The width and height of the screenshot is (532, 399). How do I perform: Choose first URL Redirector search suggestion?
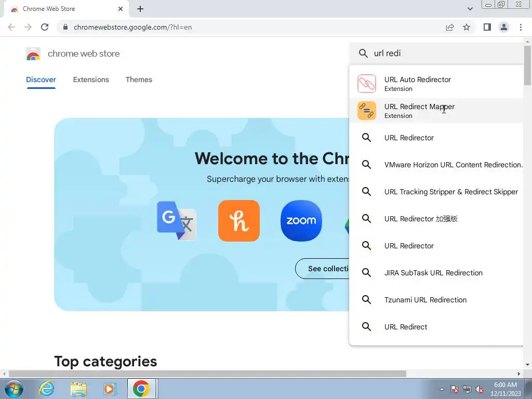[x=436, y=138]
